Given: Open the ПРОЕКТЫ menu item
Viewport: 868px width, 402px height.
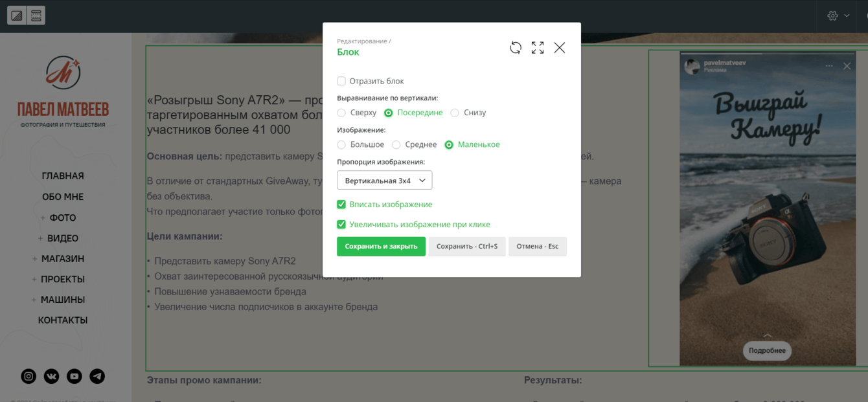Looking at the screenshot, I should (x=63, y=280).
